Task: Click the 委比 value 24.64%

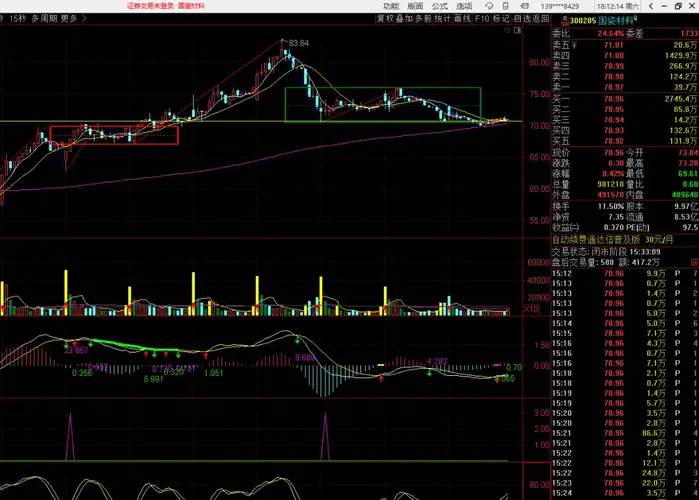Action: [x=611, y=33]
